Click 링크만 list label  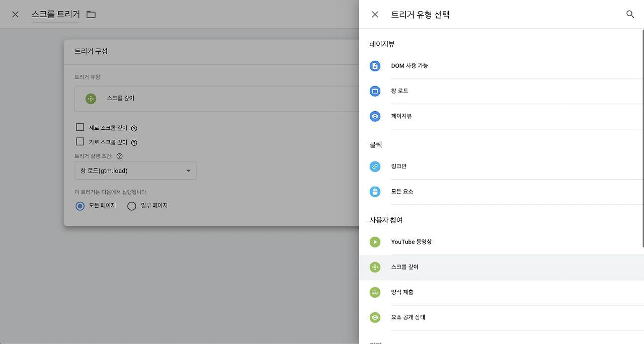click(398, 166)
